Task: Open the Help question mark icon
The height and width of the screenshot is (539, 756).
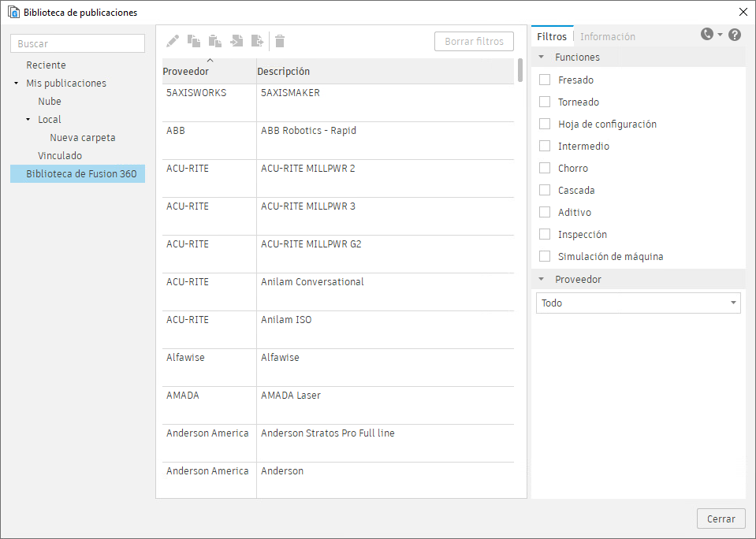Action: [734, 35]
